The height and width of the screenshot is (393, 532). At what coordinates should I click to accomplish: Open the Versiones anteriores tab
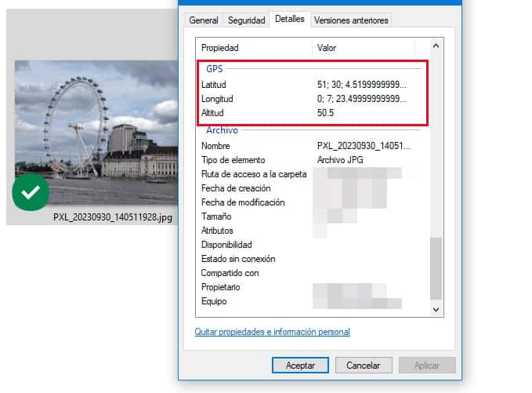(x=351, y=20)
